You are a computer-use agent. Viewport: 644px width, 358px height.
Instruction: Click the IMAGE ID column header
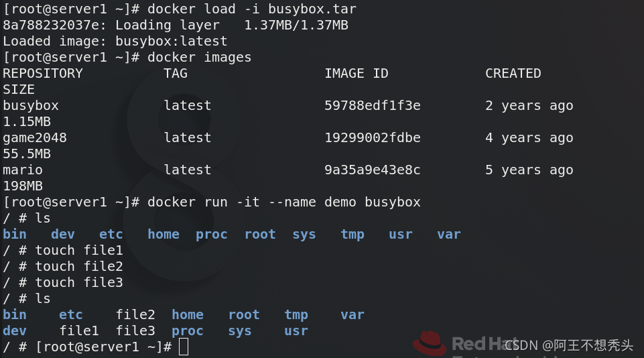coord(356,73)
